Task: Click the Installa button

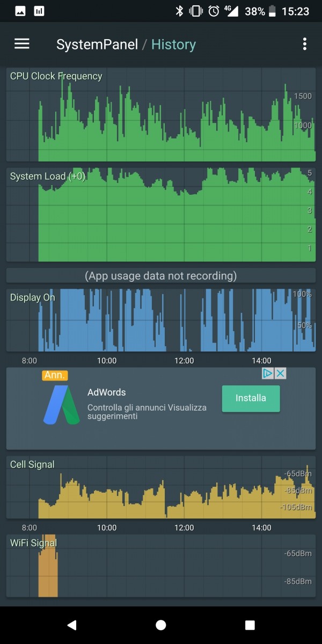Action: pyautogui.click(x=251, y=398)
